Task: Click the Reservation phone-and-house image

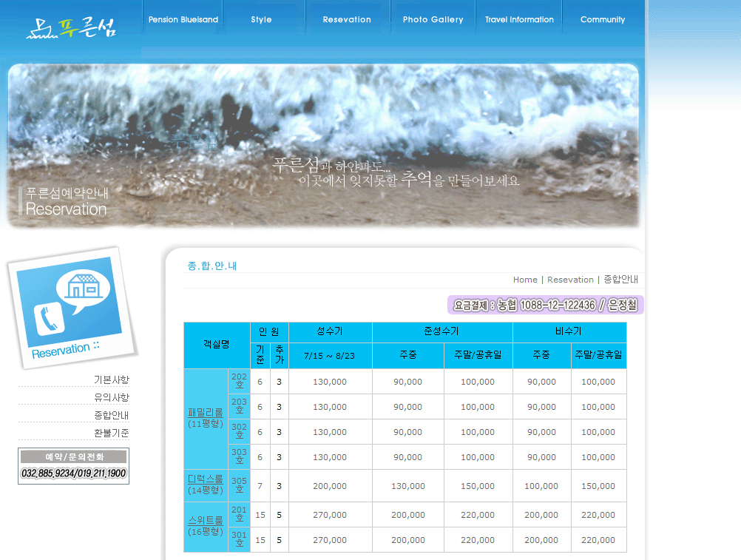Action: tap(72, 307)
